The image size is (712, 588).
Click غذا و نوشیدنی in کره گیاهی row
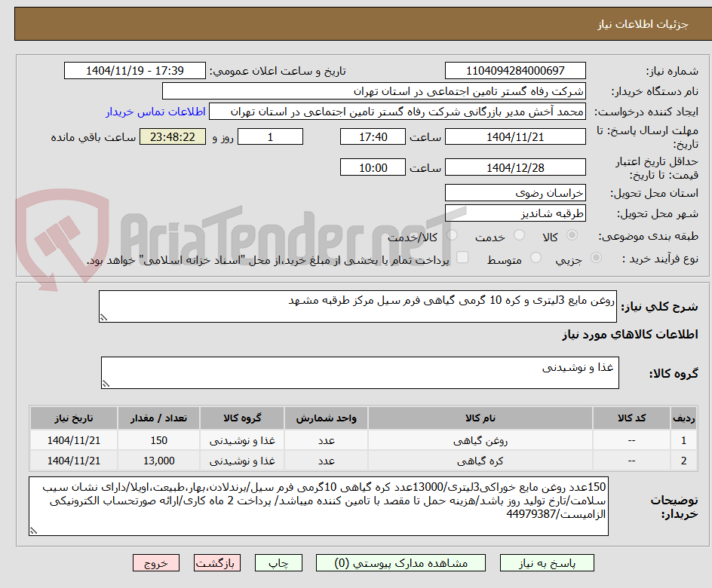click(242, 461)
